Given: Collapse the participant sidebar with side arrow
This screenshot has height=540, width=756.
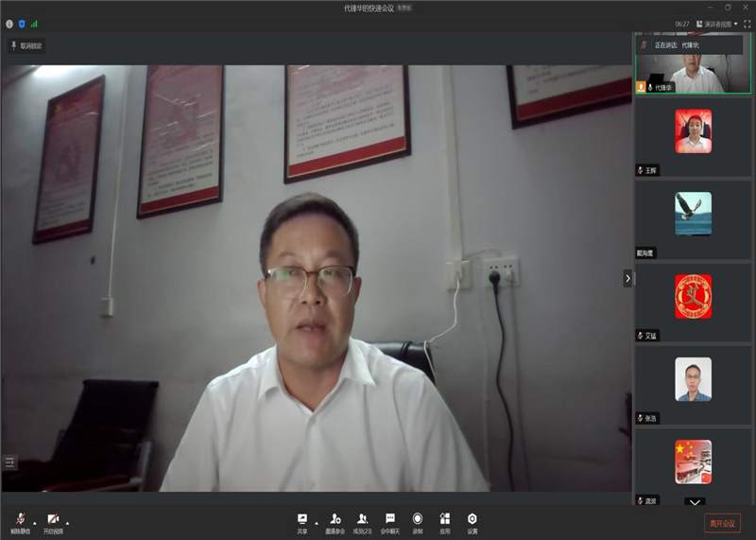Looking at the screenshot, I should (x=627, y=278).
